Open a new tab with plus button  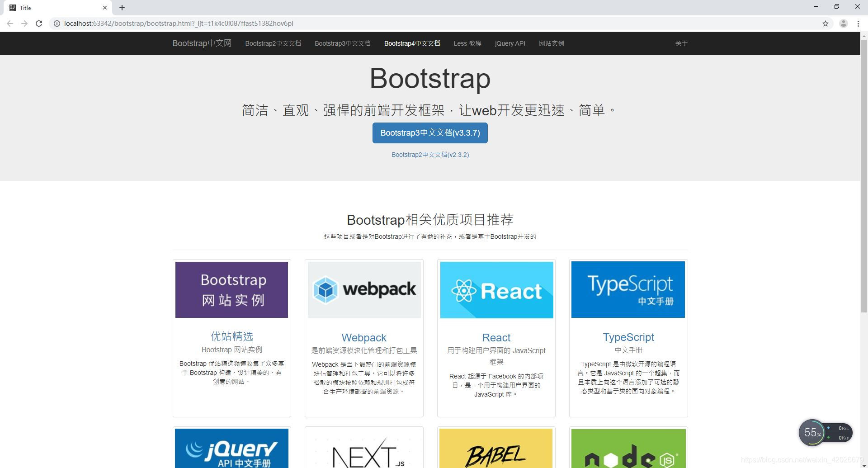(x=122, y=8)
